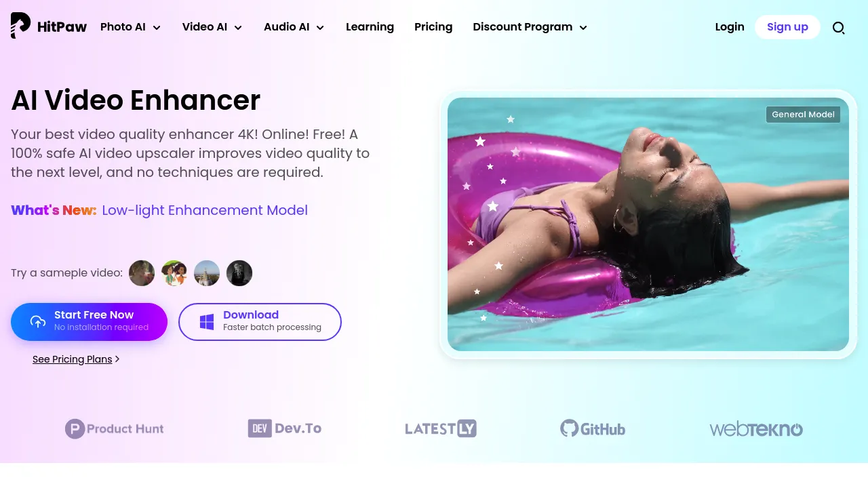The width and height of the screenshot is (868, 488).
Task: Click the Windows icon on the Download button
Action: pyautogui.click(x=207, y=321)
